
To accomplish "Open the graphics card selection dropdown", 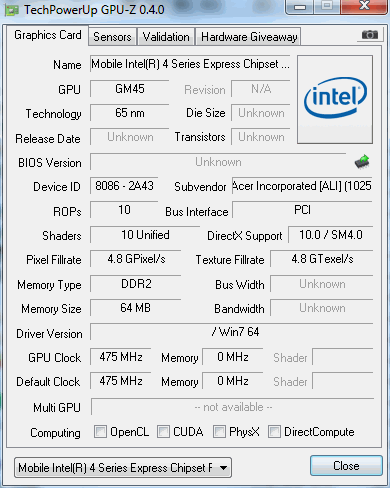I will pyautogui.click(x=123, y=468).
